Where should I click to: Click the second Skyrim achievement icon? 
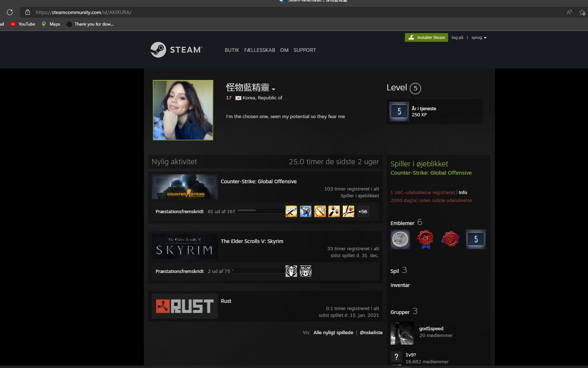[306, 271]
